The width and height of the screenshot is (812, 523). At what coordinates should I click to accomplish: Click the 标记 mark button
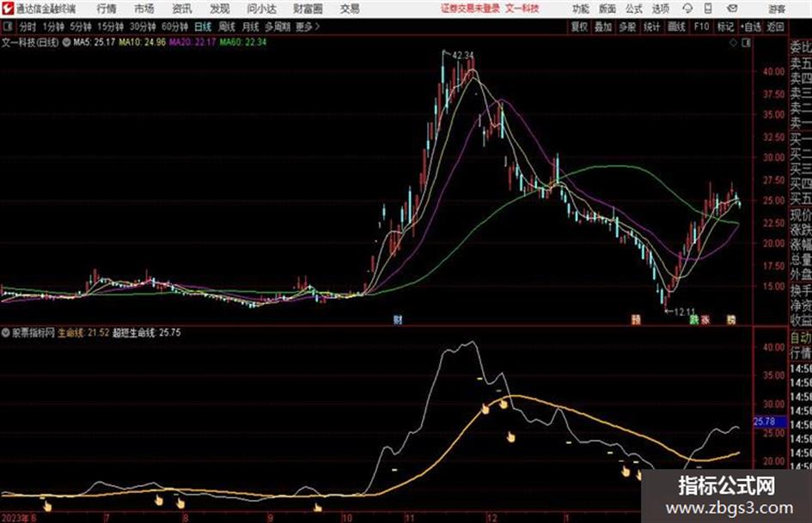(x=725, y=27)
